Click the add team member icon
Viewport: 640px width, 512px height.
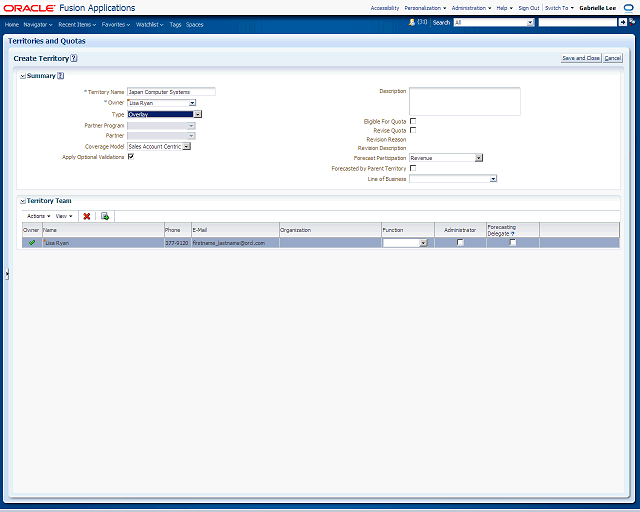[x=105, y=216]
